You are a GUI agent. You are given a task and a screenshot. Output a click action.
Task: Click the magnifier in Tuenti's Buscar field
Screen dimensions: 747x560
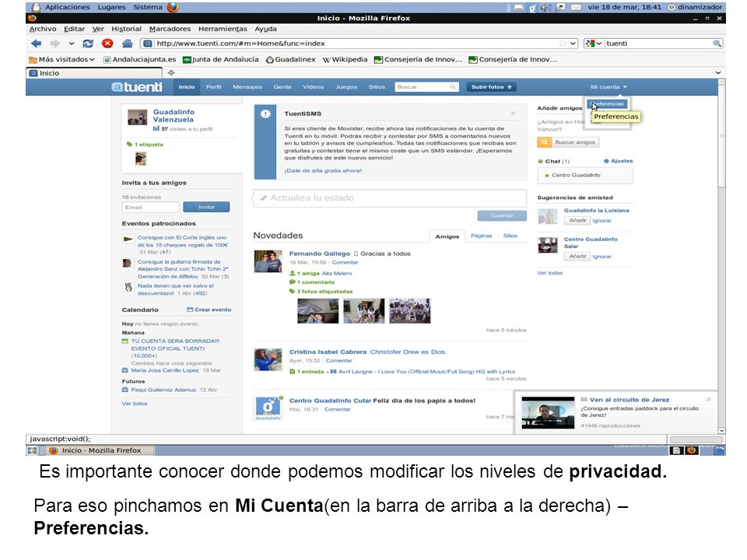tap(453, 86)
